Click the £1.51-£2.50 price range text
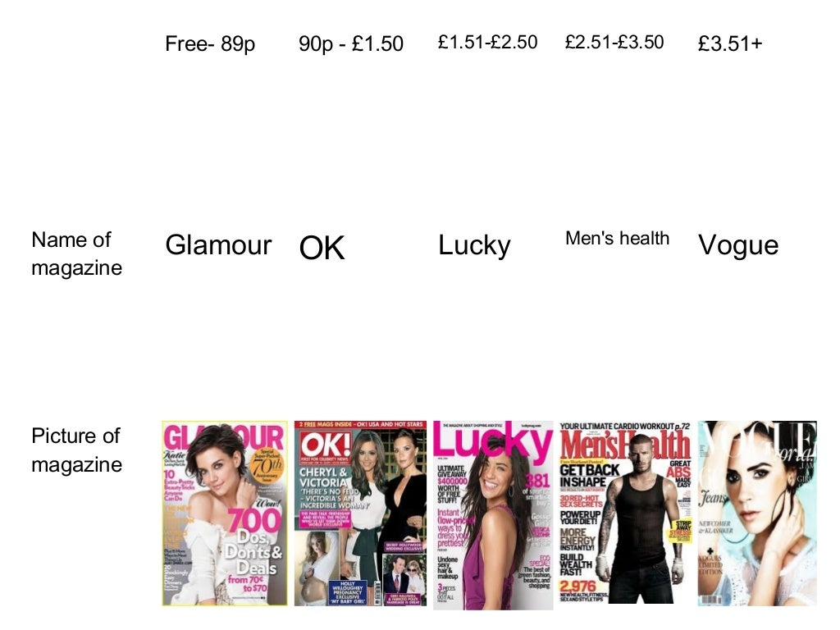This screenshot has width=840, height=630. tap(487, 42)
